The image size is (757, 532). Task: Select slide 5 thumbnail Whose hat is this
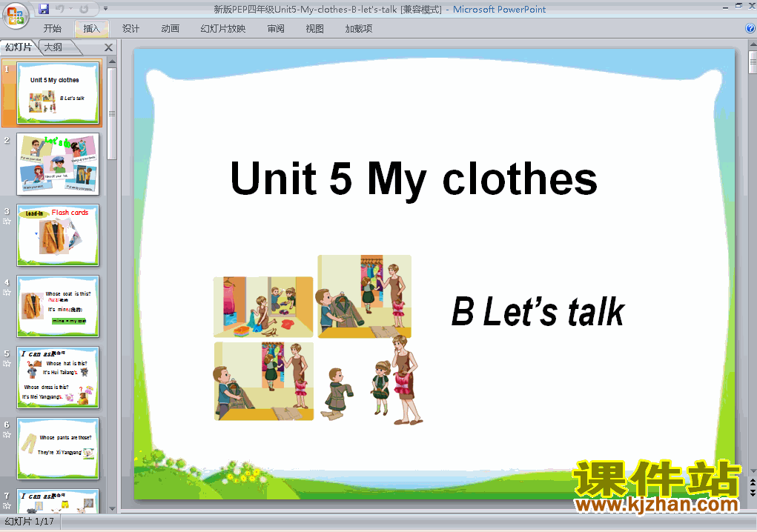click(x=58, y=378)
